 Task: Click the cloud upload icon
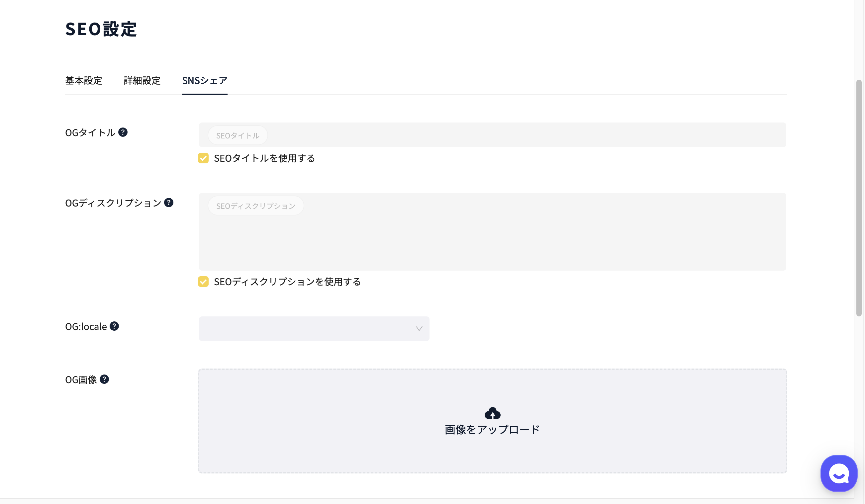[x=492, y=413]
